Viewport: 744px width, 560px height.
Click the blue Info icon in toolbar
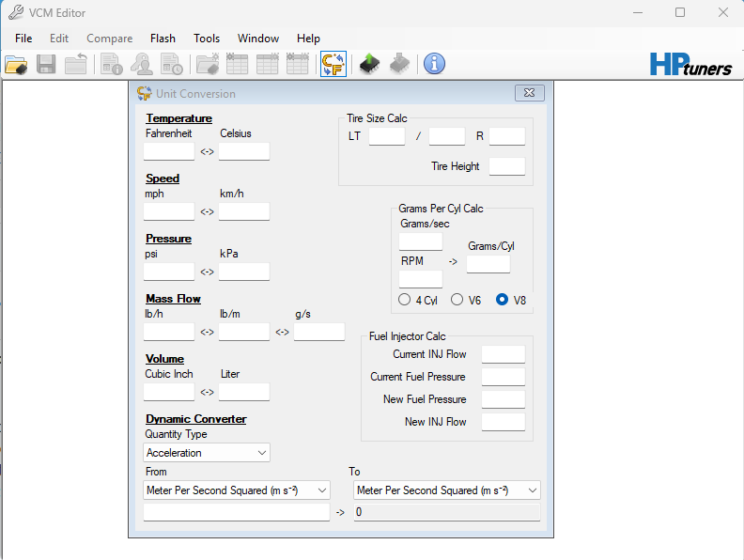coord(434,64)
